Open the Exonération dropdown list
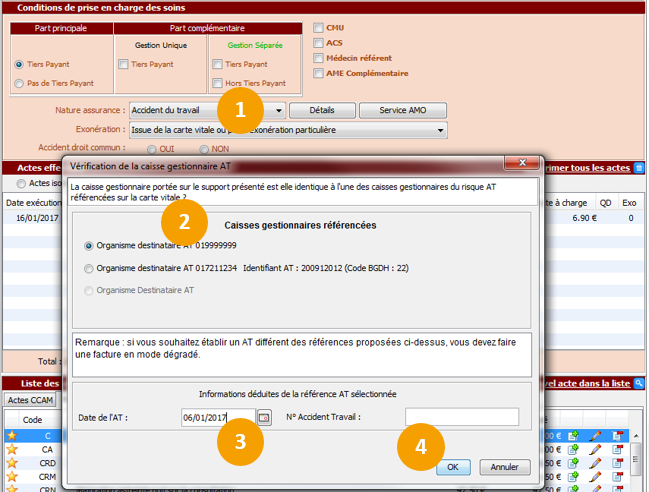Image resolution: width=649 pixels, height=492 pixels. tap(439, 129)
